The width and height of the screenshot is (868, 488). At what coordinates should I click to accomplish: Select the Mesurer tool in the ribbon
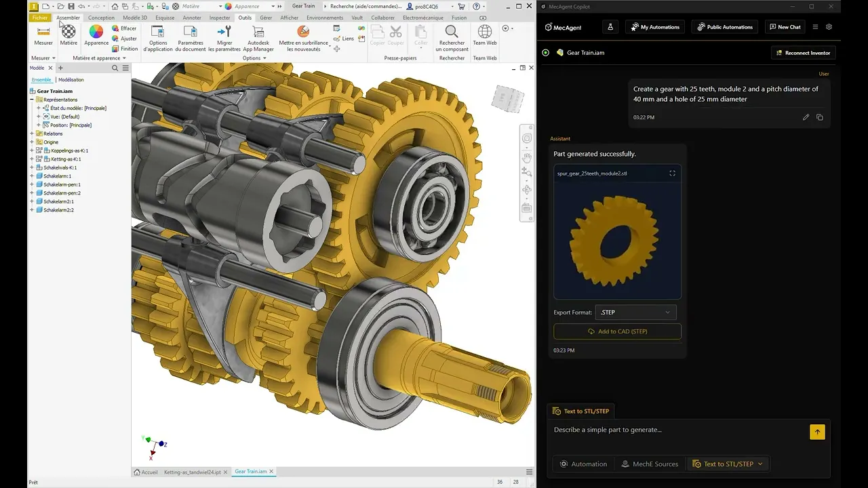point(43,36)
